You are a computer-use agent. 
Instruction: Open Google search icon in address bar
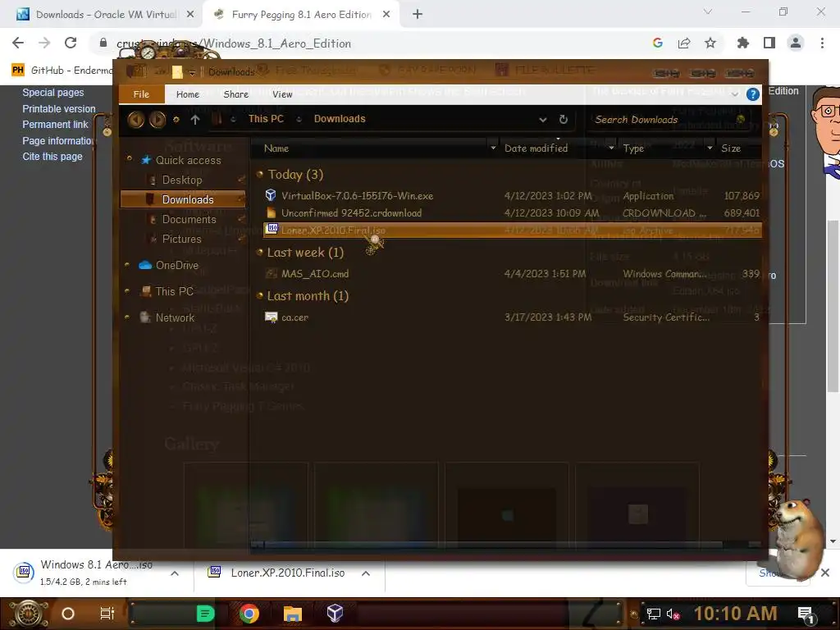point(658,43)
